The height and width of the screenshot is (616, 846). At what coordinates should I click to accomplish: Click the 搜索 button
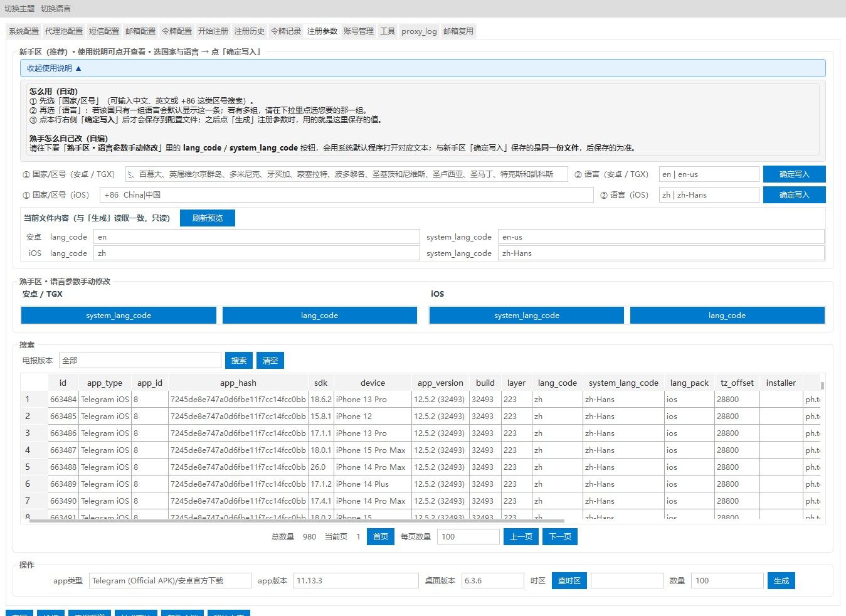tap(239, 361)
